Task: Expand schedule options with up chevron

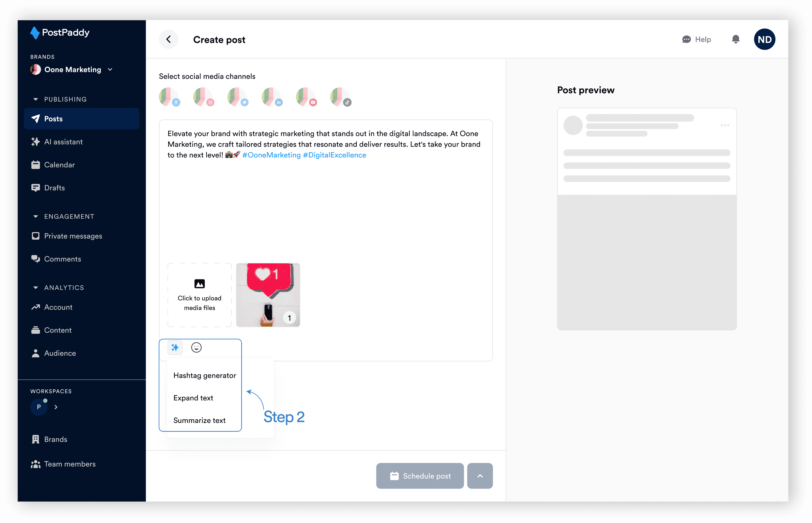Action: pos(480,476)
